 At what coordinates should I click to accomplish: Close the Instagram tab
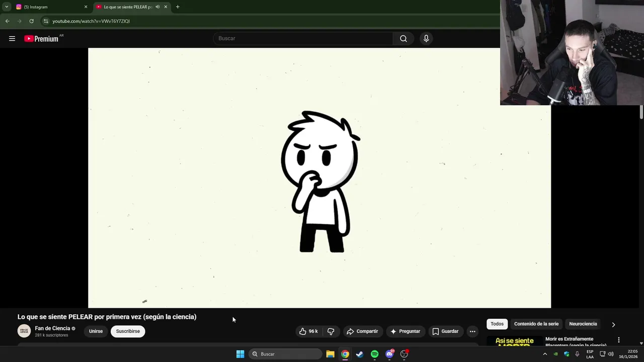86,7
